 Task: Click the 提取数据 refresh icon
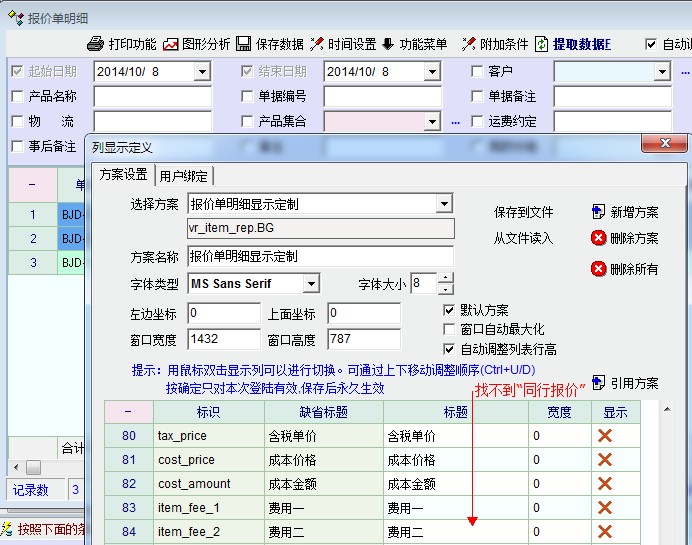click(542, 44)
